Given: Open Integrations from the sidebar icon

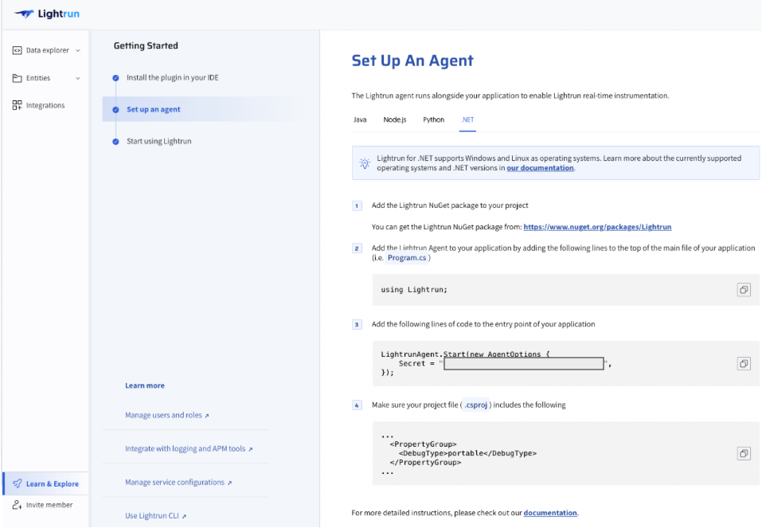Looking at the screenshot, I should click(18, 105).
